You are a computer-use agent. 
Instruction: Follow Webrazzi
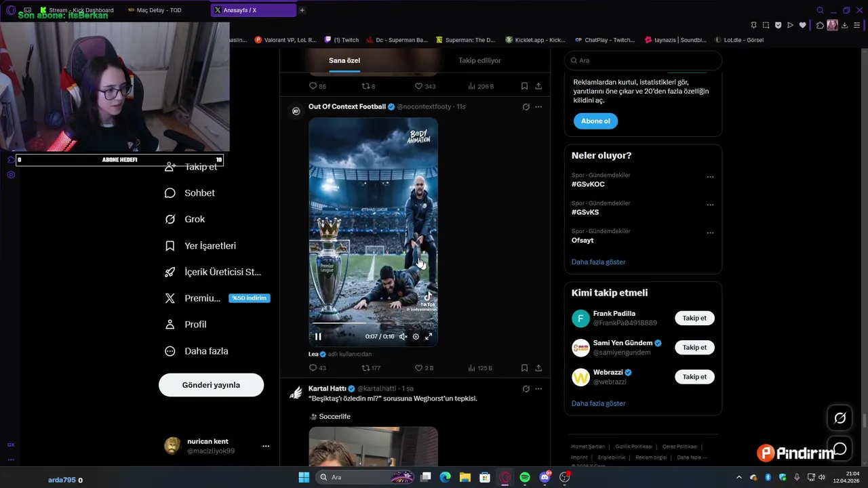point(694,377)
